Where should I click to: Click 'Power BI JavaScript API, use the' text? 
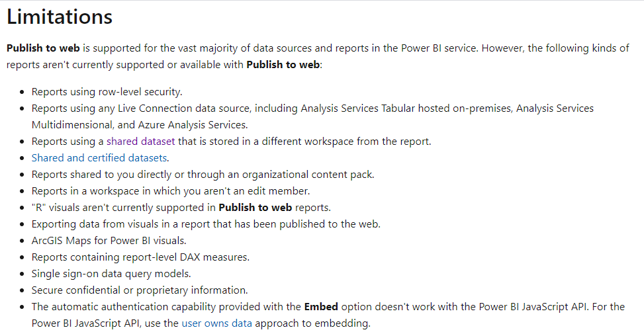click(x=105, y=323)
